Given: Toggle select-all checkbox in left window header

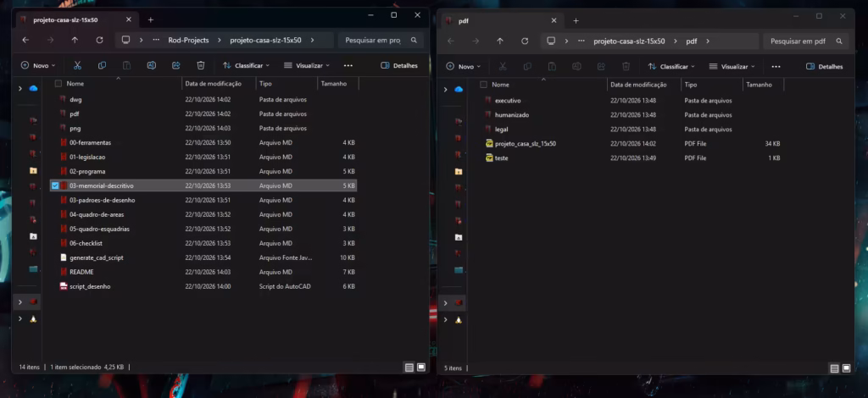Looking at the screenshot, I should pyautogui.click(x=58, y=84).
